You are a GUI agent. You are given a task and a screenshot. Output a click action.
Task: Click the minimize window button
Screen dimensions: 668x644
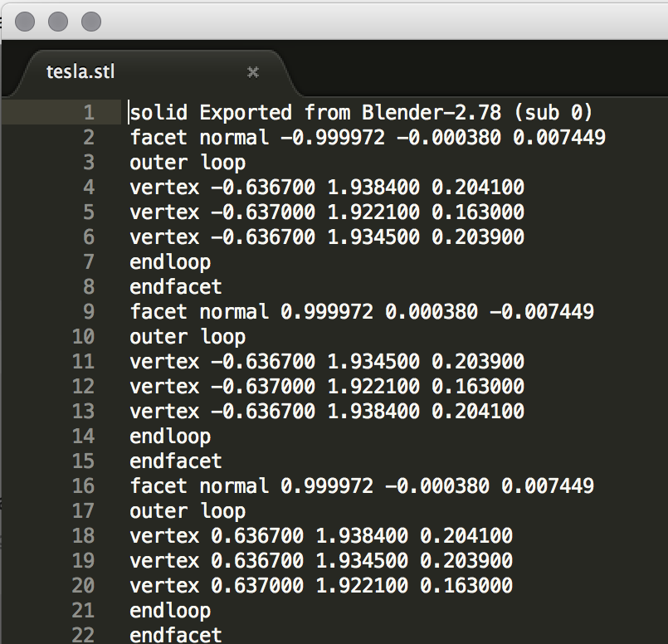coord(58,22)
